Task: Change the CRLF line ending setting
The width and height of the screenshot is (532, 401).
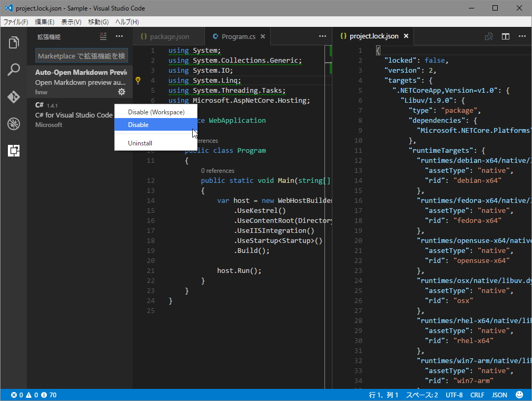Action: (x=477, y=395)
